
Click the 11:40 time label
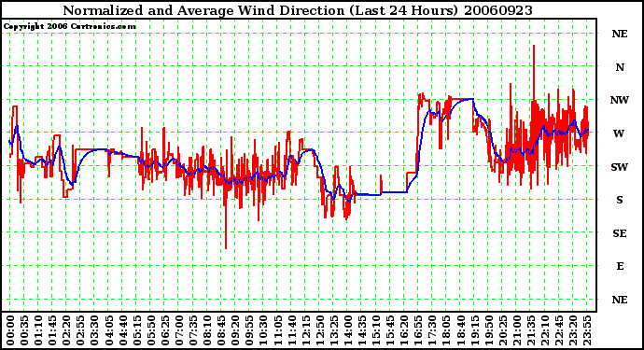coord(291,330)
